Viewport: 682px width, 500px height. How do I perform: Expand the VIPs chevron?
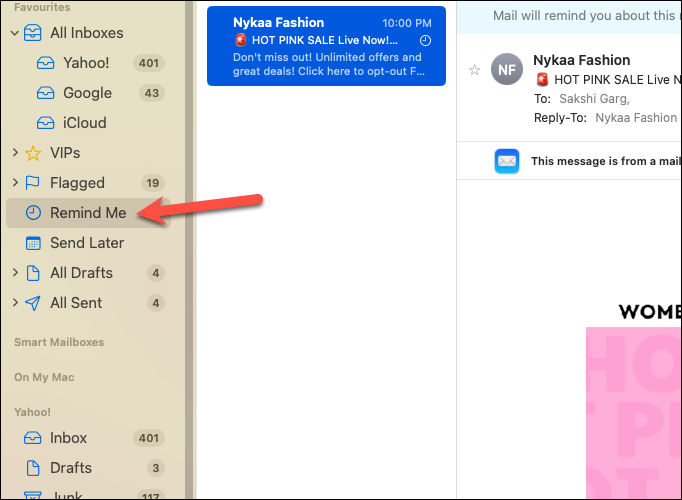[x=15, y=153]
